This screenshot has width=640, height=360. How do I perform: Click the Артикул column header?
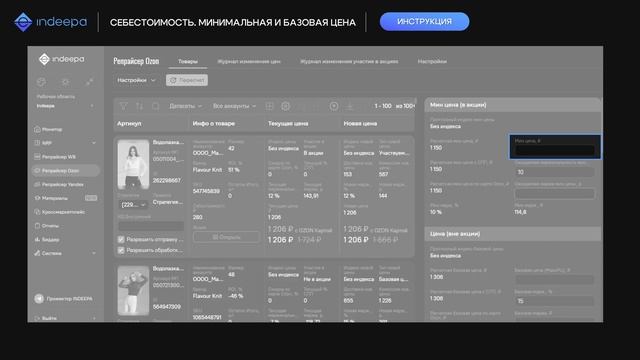129,123
